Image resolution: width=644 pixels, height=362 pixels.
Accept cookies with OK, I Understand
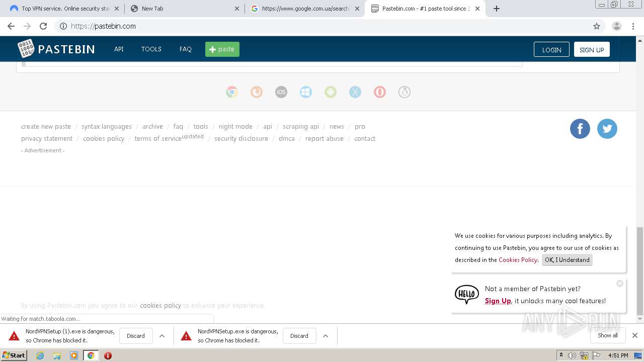point(567,260)
